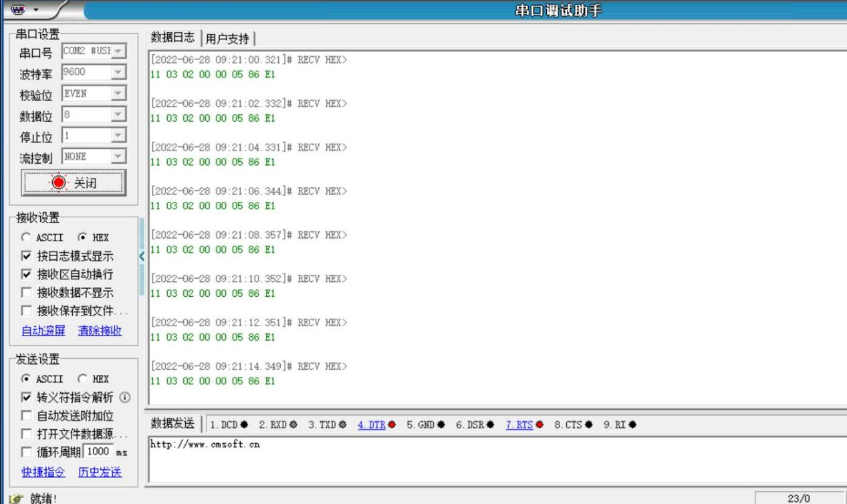Open the 历史发送 link

tap(100, 473)
